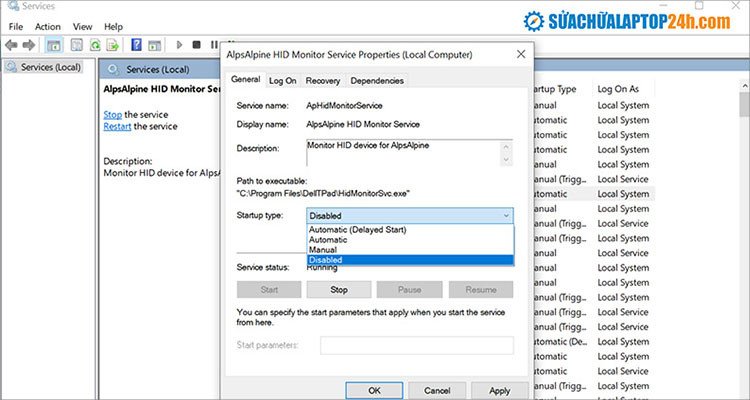Image resolution: width=750 pixels, height=400 pixels.
Task: Select Services (Local) in the console tree
Action: pyautogui.click(x=50, y=67)
